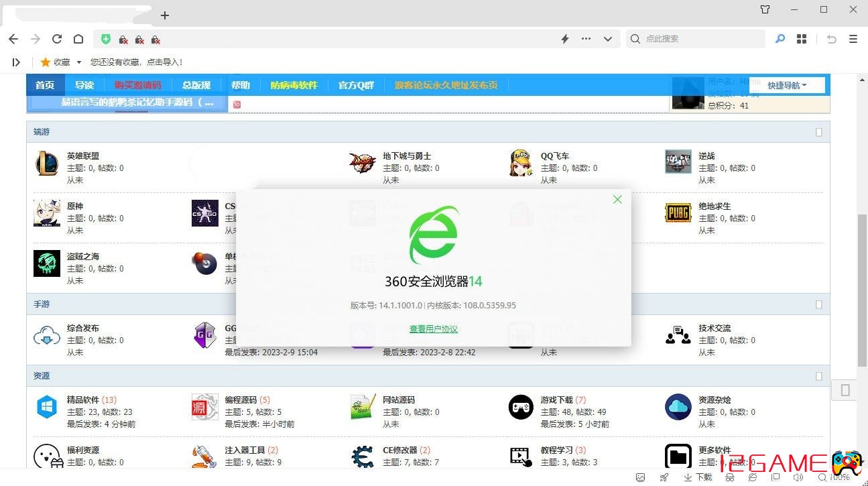
Task: Open 官方Q群 nav item
Action: (356, 85)
